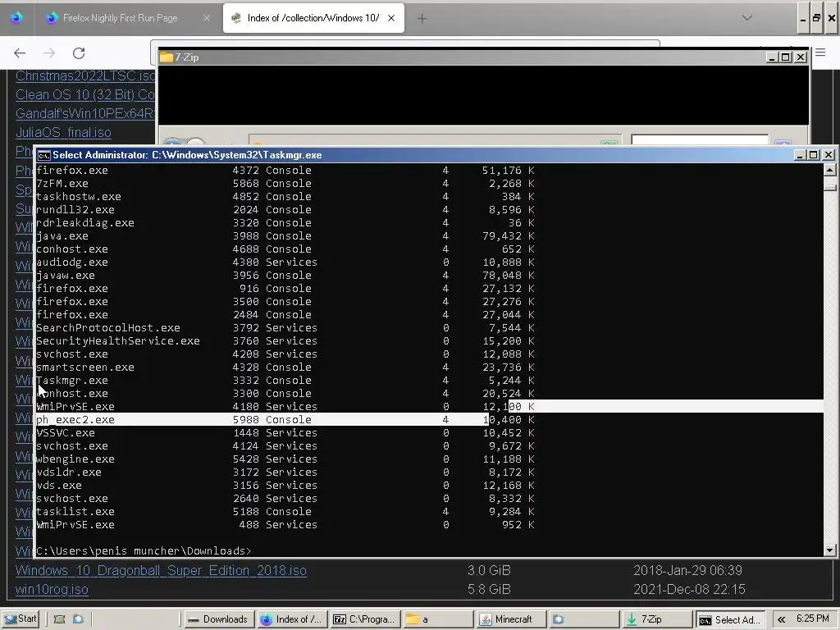Open Firefox hamburger menu

820,52
